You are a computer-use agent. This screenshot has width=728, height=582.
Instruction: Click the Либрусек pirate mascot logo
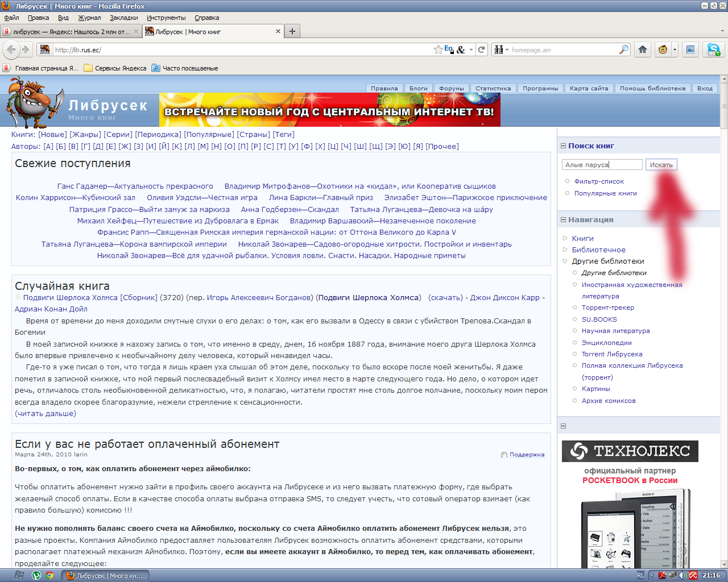[x=34, y=103]
